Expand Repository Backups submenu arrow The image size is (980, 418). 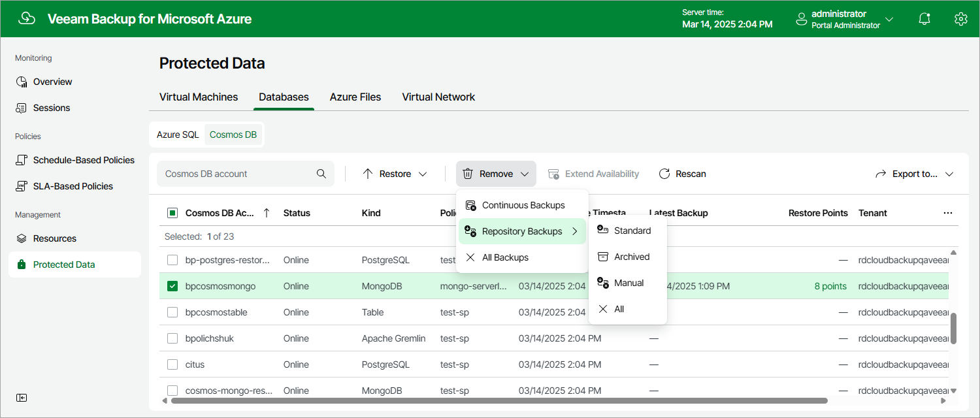click(575, 231)
